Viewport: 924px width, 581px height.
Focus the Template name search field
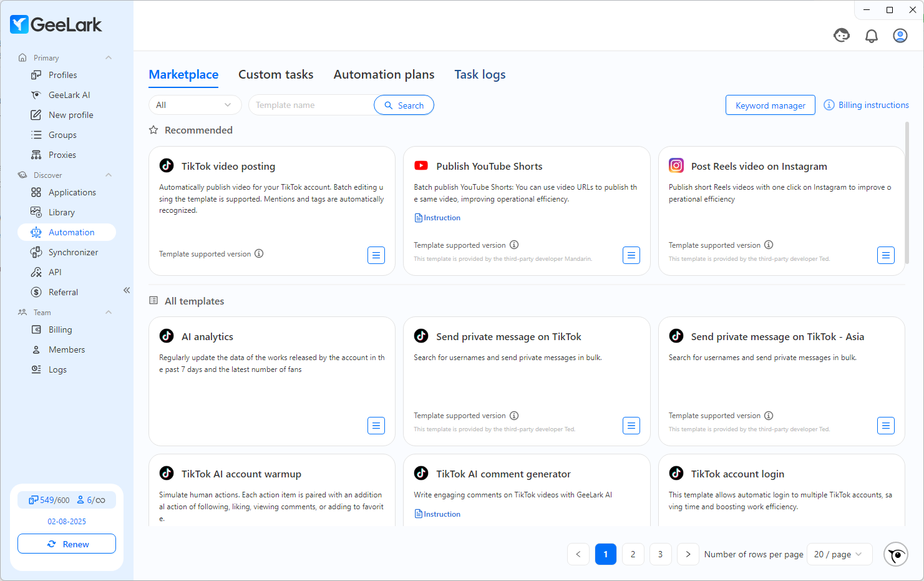pos(311,105)
